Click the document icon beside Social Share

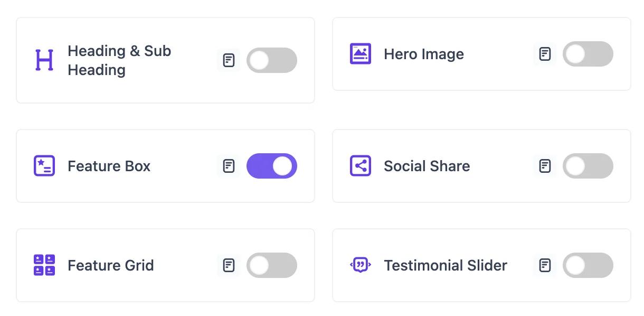click(544, 166)
